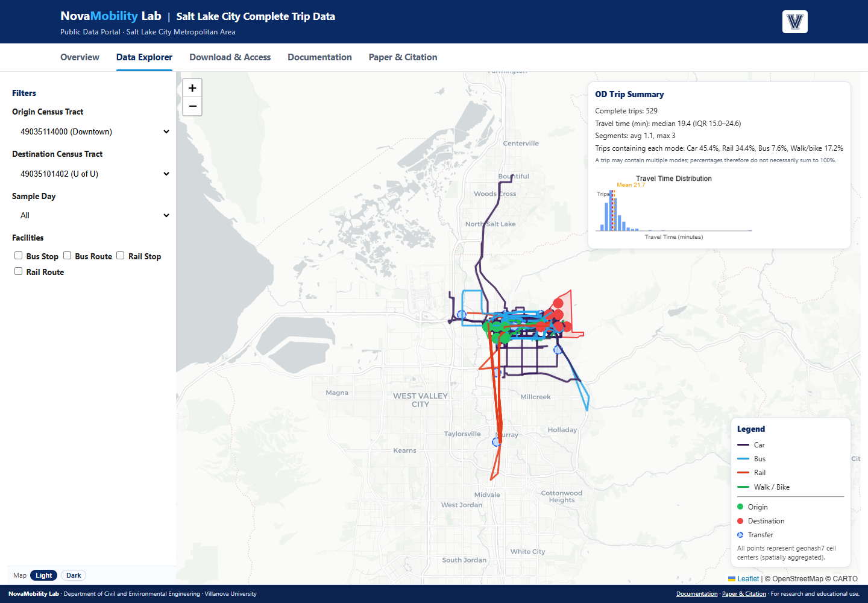
Task: Click the blue Transfer icon in legend
Action: 740,535
